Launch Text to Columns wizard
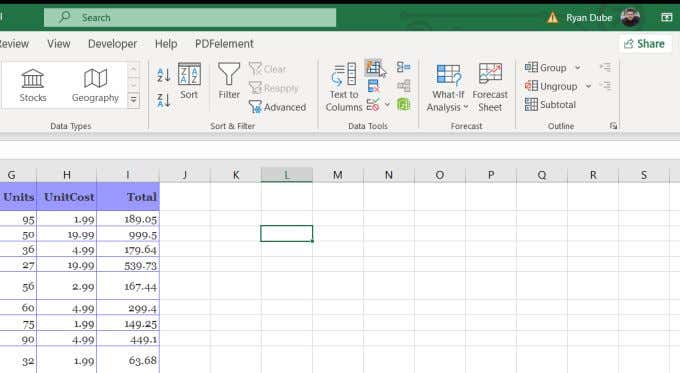 coord(344,87)
